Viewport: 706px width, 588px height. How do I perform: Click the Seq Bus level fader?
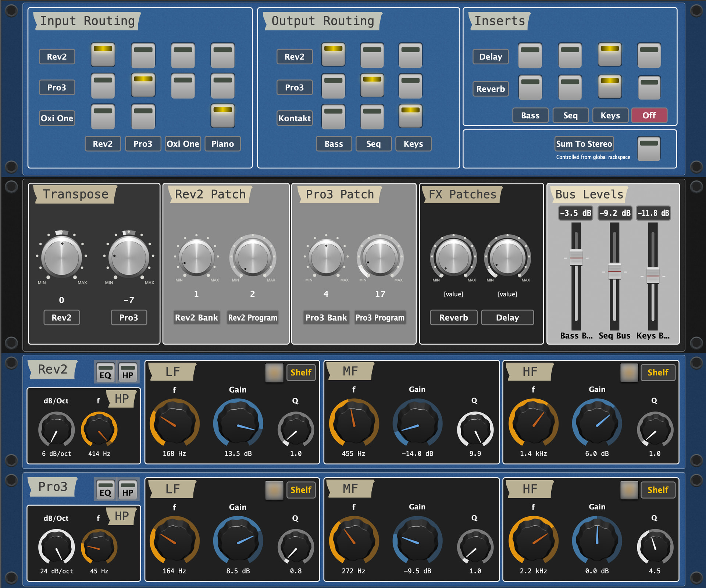pyautogui.click(x=614, y=271)
